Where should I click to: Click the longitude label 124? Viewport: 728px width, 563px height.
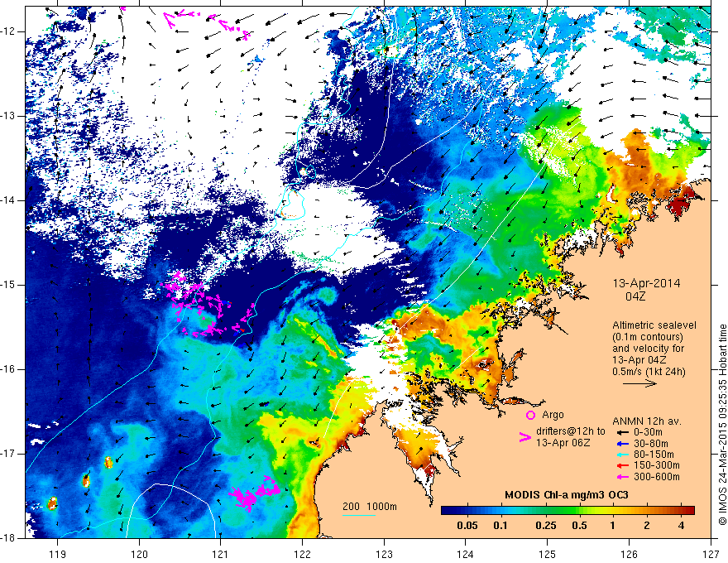(x=466, y=554)
